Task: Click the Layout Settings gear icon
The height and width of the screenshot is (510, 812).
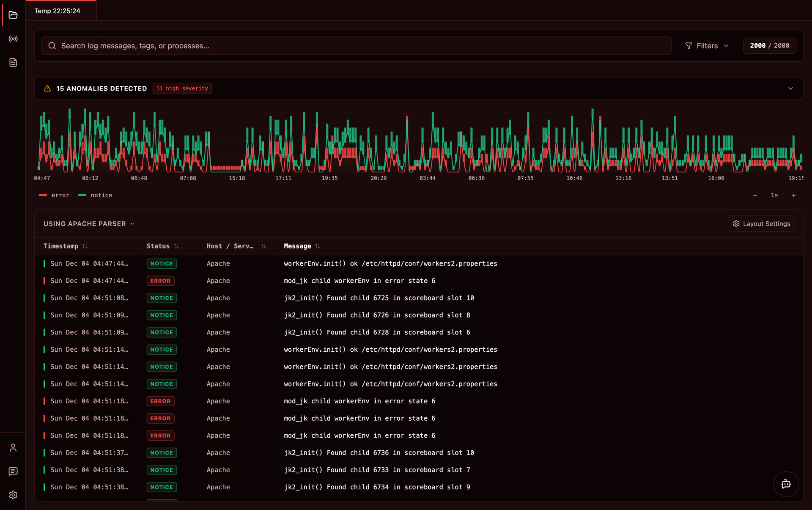Action: 736,223
